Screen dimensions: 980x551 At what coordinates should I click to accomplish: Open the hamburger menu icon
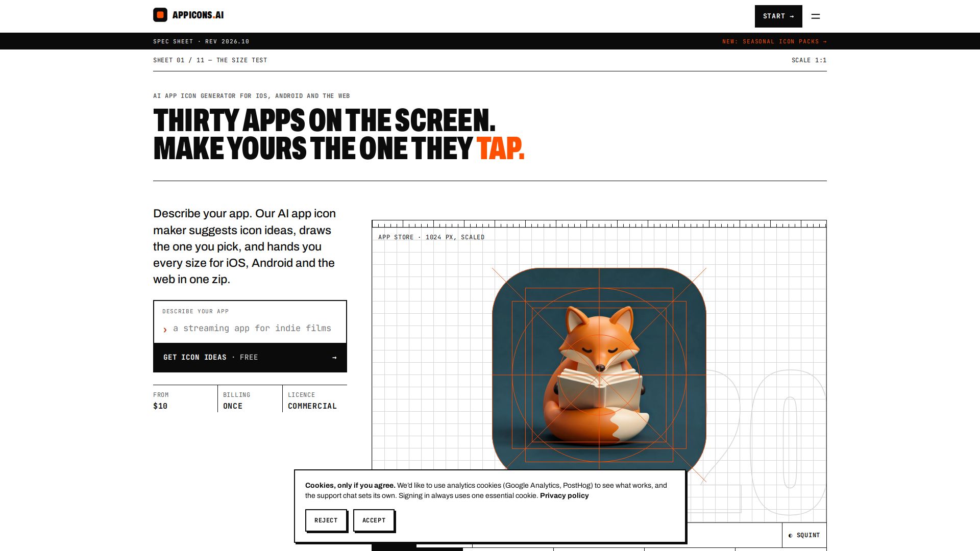[816, 16]
